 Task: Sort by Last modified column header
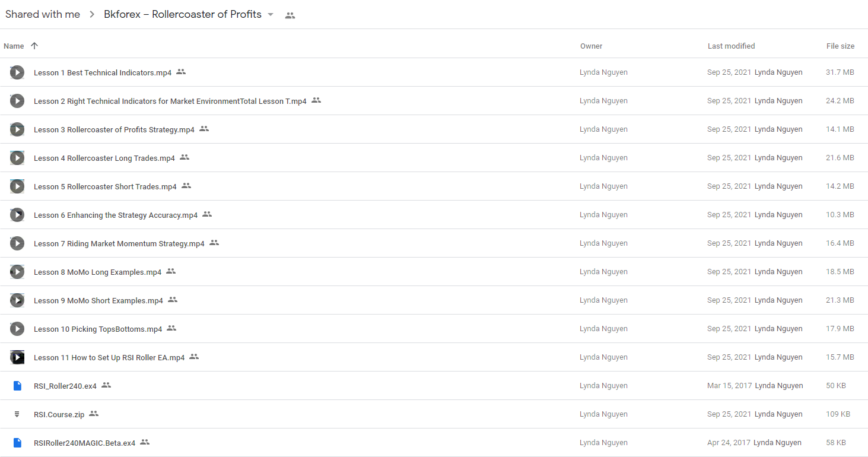click(x=732, y=46)
